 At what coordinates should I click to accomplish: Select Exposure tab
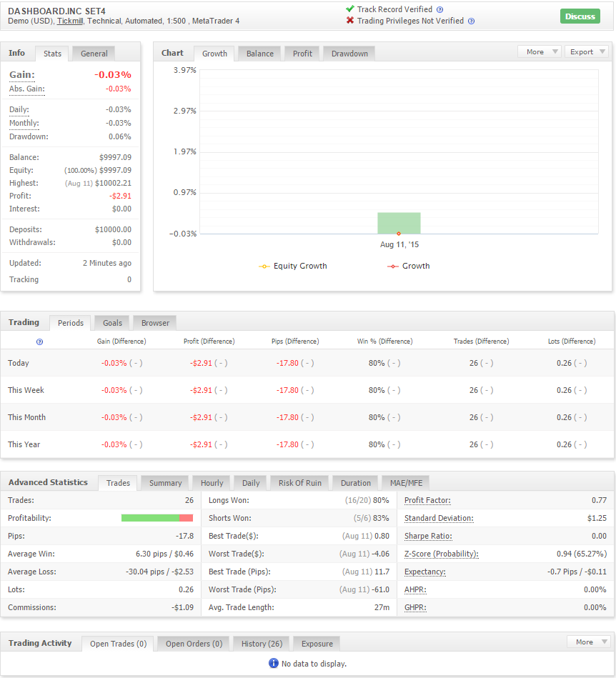[x=317, y=644]
